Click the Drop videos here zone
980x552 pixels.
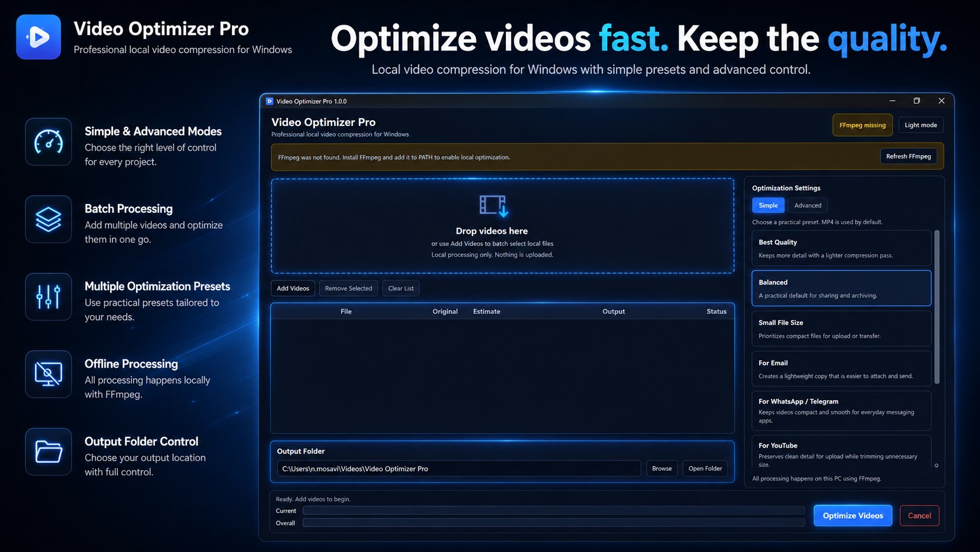[x=502, y=226]
